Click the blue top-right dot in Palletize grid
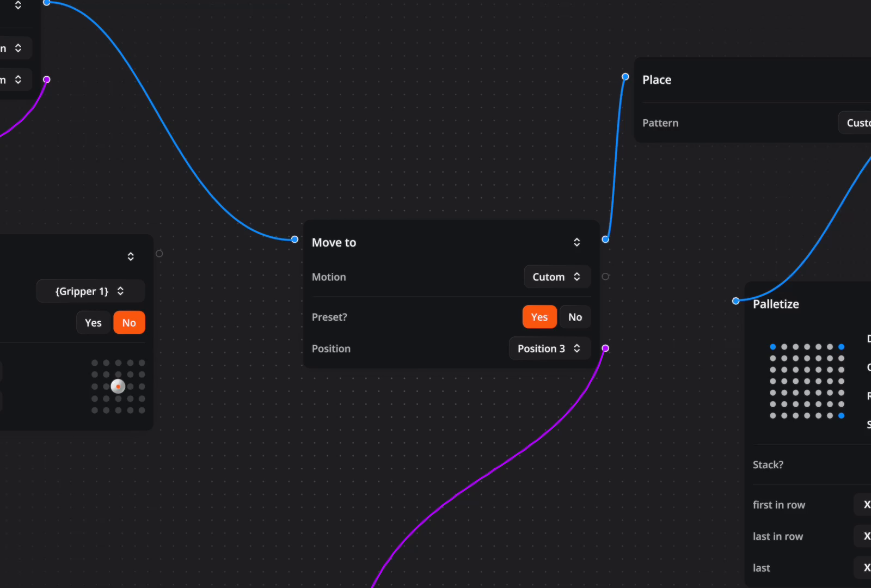The image size is (871, 588). click(x=842, y=346)
